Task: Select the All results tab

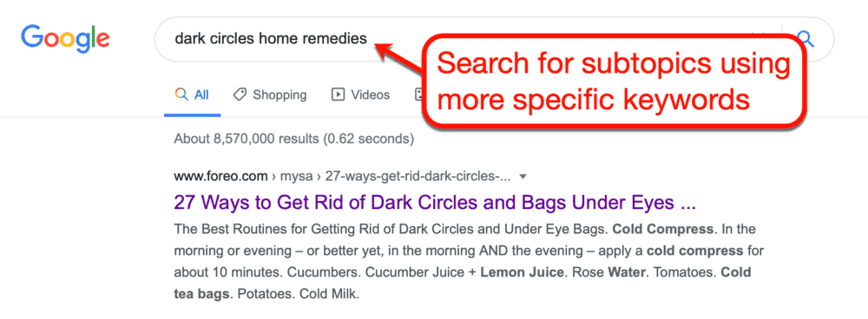Action: click(x=192, y=95)
